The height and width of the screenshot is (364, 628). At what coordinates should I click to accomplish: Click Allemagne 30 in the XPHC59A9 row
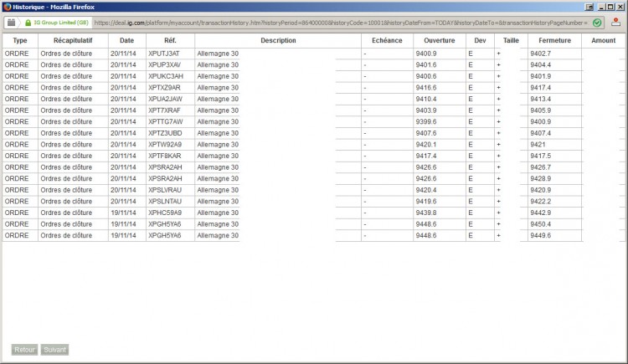click(218, 213)
